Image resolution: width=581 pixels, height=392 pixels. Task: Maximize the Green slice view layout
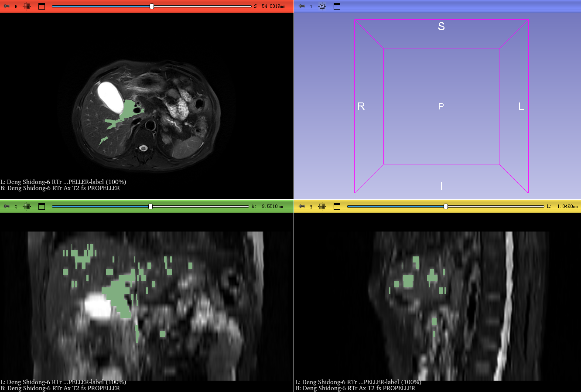click(41, 207)
